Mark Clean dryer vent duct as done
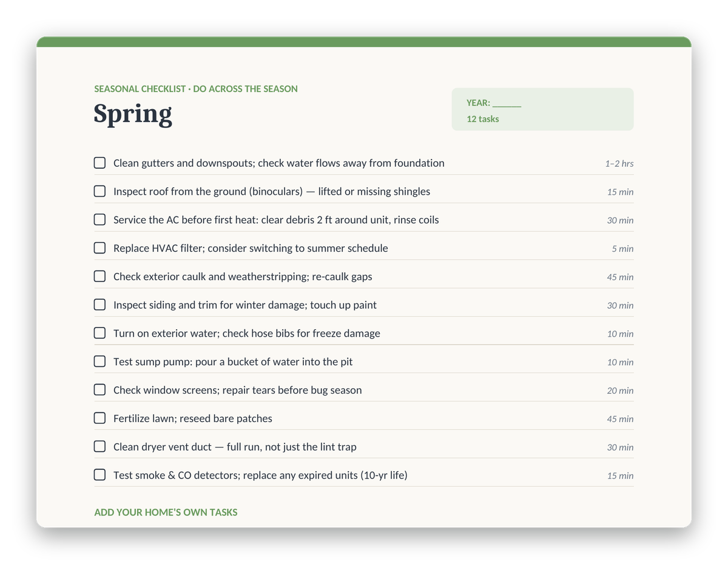 (x=99, y=446)
